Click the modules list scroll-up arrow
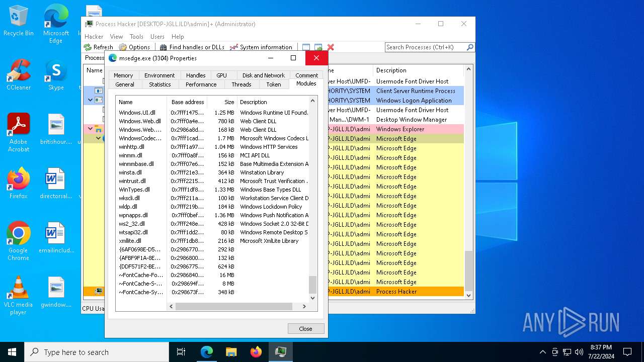The width and height of the screenshot is (644, 362). 312,101
